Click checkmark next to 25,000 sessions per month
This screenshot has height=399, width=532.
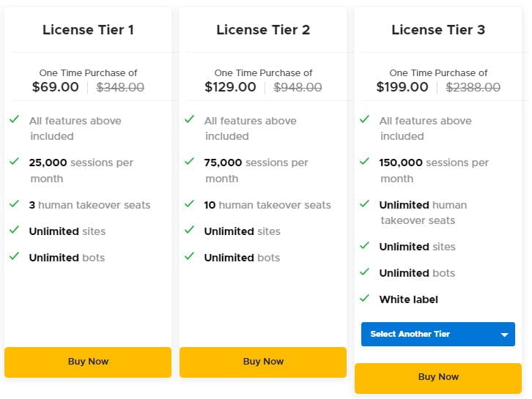pos(14,161)
